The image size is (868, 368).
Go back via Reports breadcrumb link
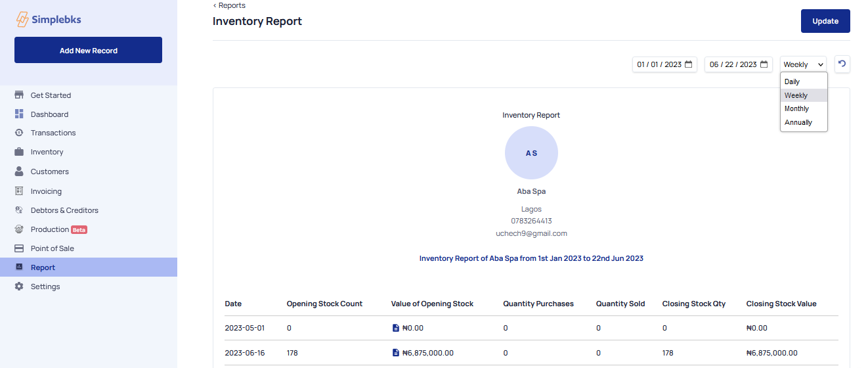coord(231,5)
